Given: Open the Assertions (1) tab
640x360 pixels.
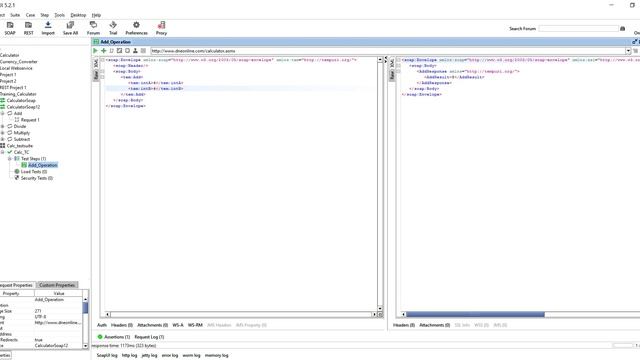Looking at the screenshot, I should (117, 337).
